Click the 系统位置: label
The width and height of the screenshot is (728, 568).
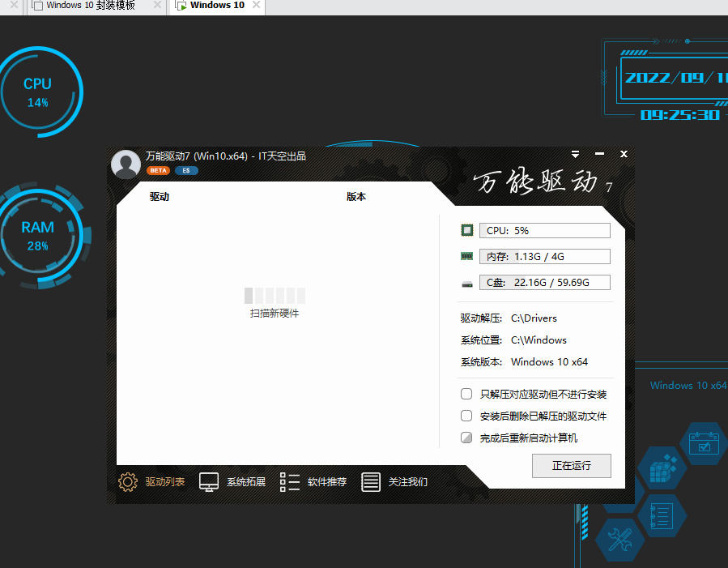tap(482, 340)
